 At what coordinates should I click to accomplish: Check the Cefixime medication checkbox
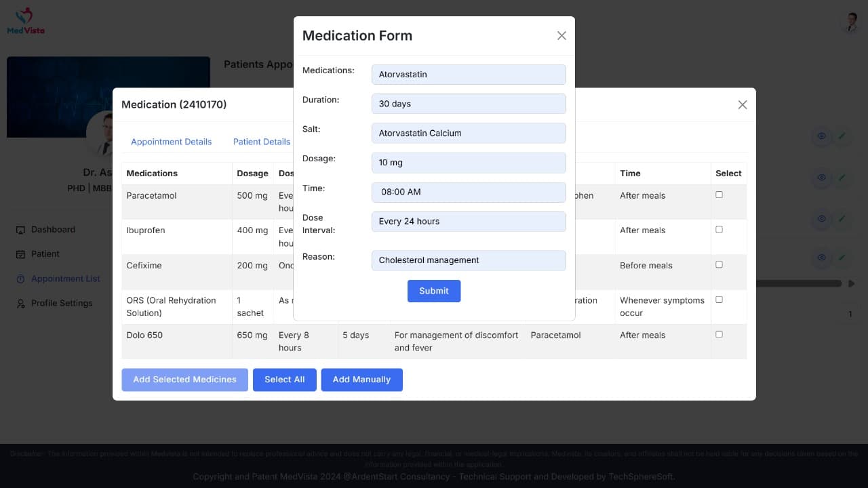(x=719, y=264)
